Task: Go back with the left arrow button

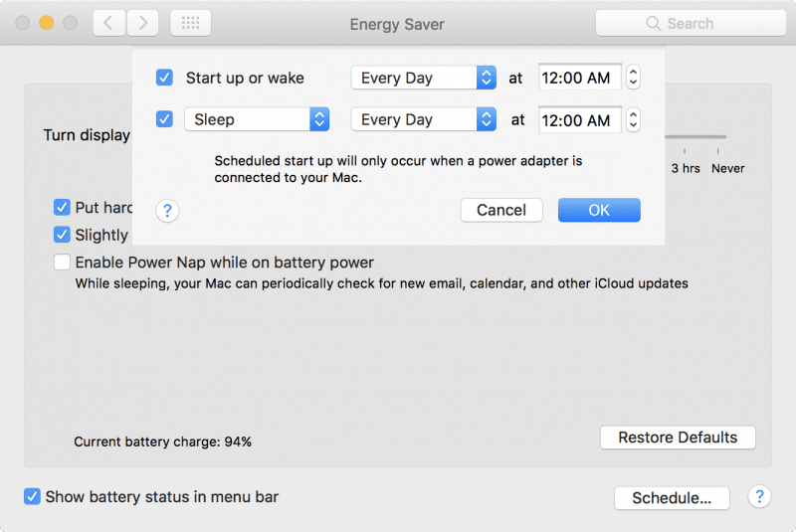Action: pos(109,23)
